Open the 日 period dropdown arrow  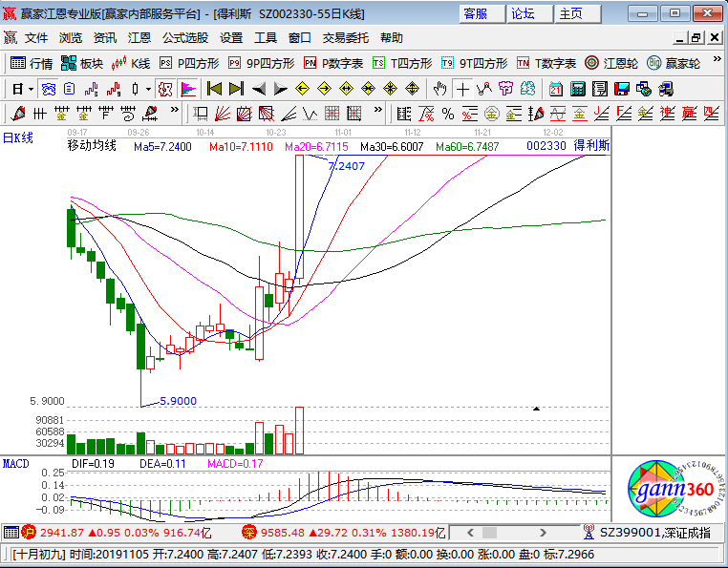(32, 89)
